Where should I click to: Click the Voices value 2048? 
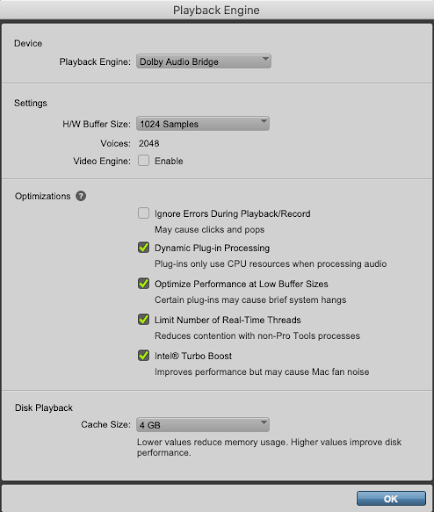[149, 144]
